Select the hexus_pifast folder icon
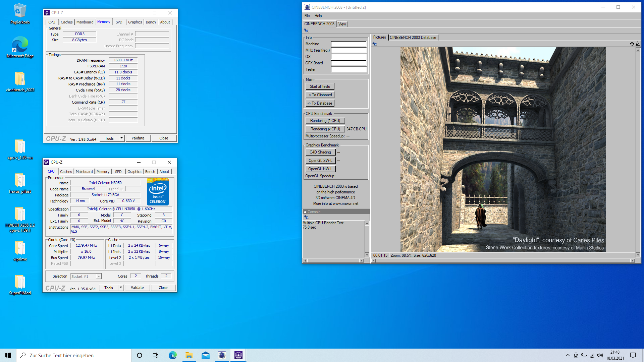The height and width of the screenshot is (362, 644). point(20,183)
